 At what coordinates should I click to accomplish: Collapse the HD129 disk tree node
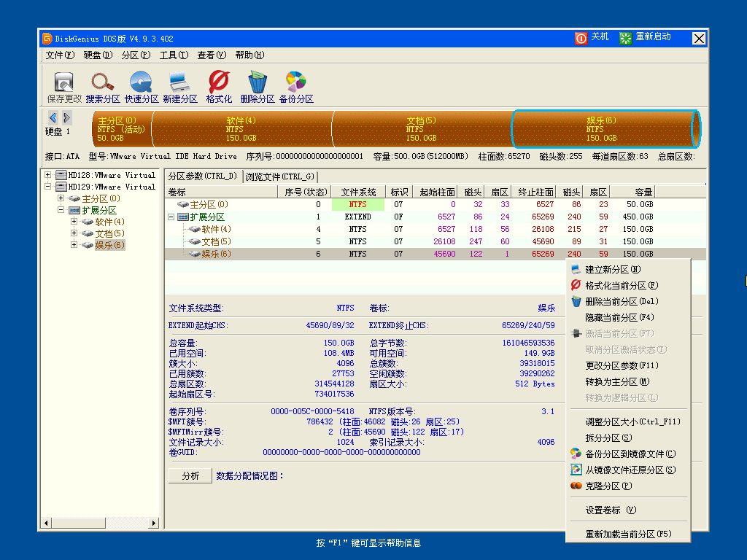coord(47,187)
